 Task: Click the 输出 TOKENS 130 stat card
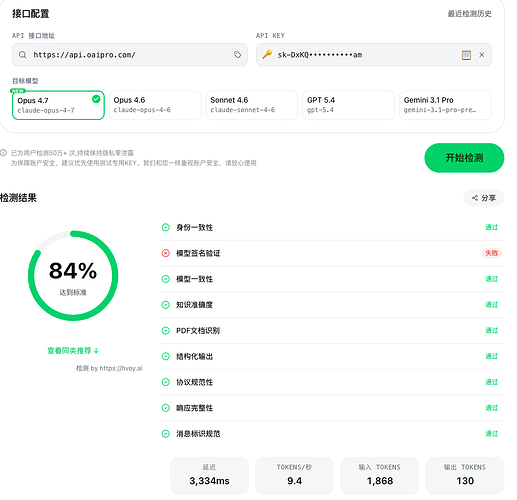click(465, 476)
